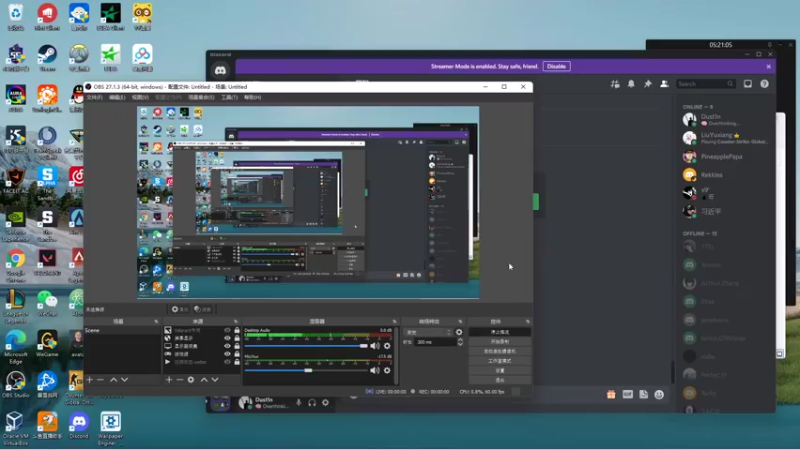
Task: Toggle visibility of second OBS source
Action: click(228, 338)
